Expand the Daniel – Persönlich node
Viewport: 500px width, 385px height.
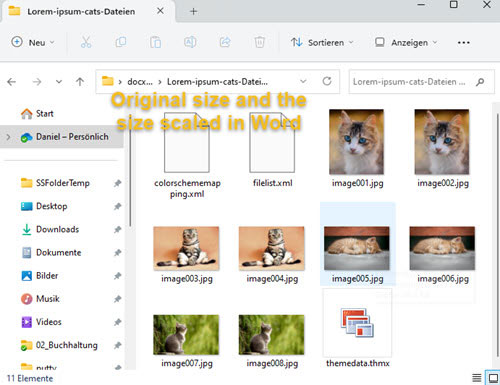8,137
